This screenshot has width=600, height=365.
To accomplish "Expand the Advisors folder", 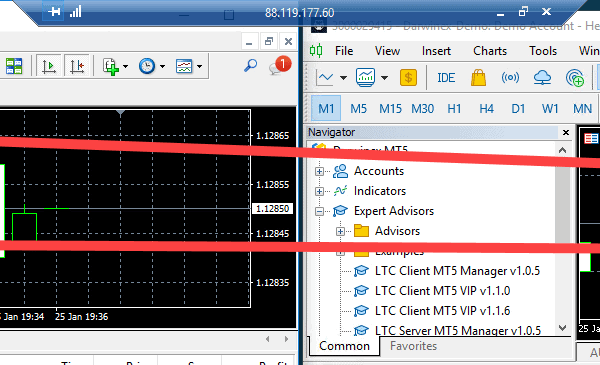I will click(x=340, y=231).
